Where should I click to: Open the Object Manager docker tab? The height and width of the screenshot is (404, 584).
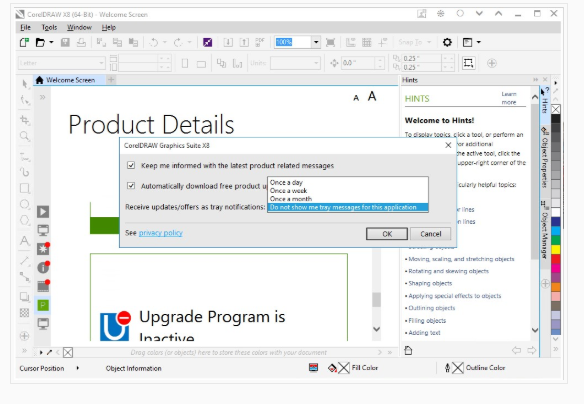click(x=545, y=230)
